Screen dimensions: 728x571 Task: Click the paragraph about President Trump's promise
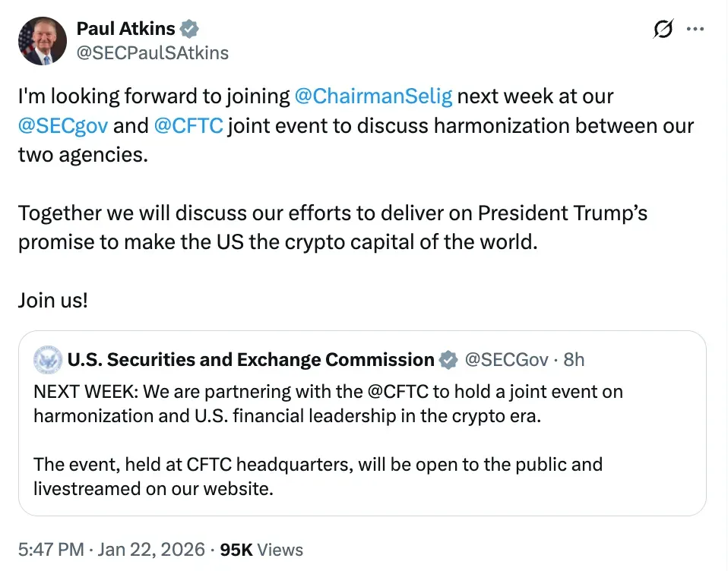pyautogui.click(x=332, y=227)
